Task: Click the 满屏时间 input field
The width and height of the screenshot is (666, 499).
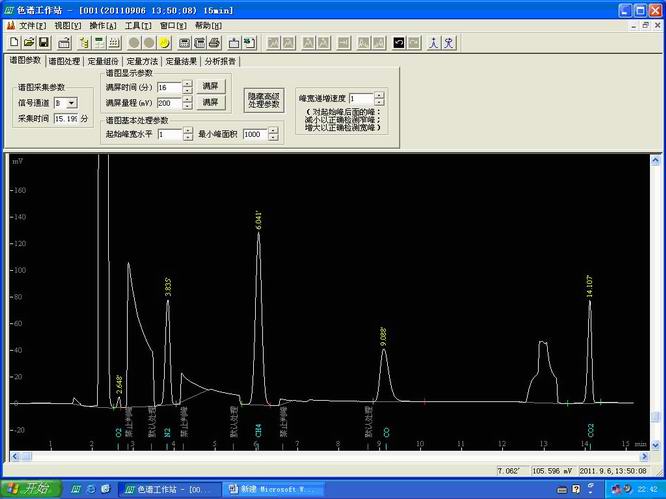Action: click(169, 87)
